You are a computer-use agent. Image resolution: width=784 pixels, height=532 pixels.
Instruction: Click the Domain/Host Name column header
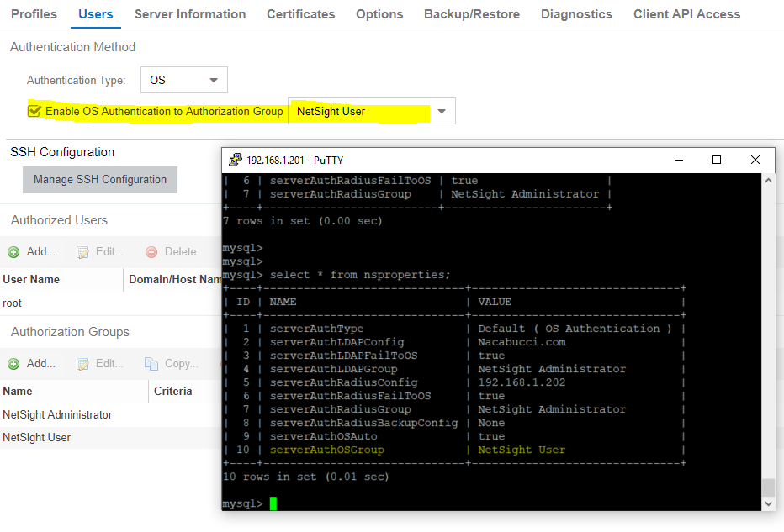tap(175, 279)
